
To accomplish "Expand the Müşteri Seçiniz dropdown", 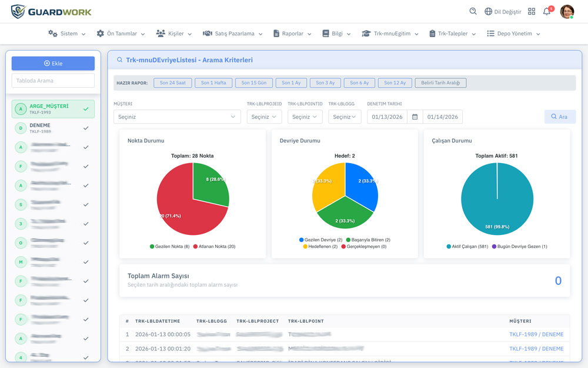I will pos(177,117).
